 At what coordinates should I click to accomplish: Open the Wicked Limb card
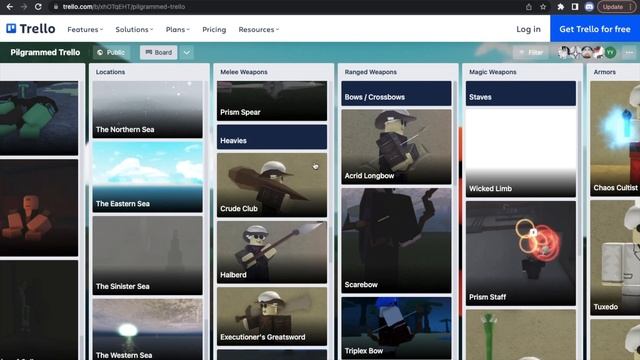tap(521, 153)
